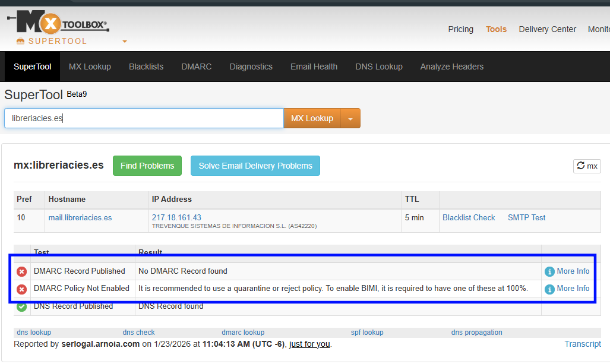Image resolution: width=610 pixels, height=364 pixels.
Task: Open the 217.18.161.43 IP address link
Action: pos(176,217)
